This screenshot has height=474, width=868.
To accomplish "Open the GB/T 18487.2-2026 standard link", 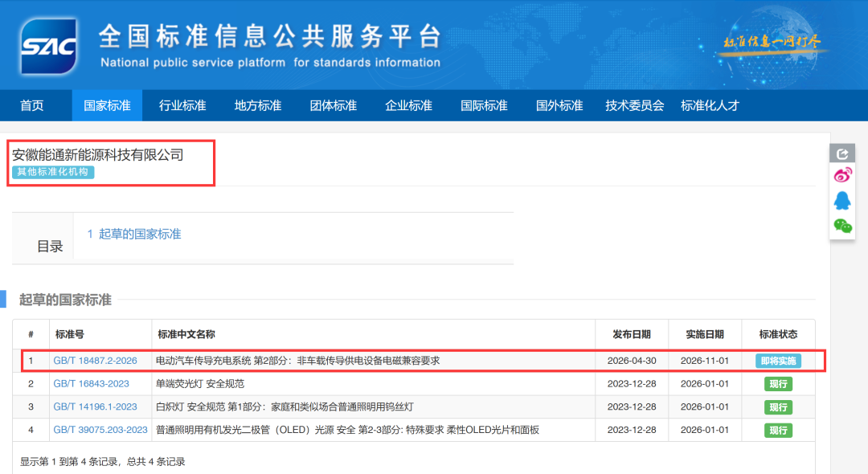I will 95,361.
